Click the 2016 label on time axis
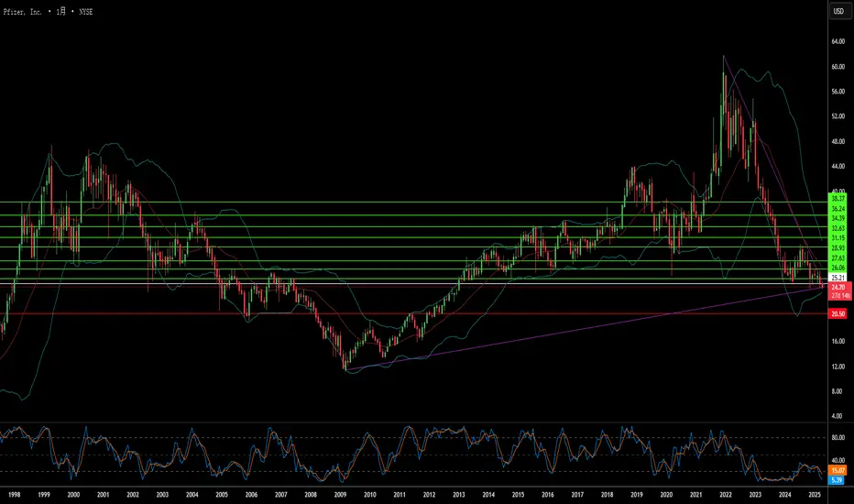This screenshot has width=854, height=504. coord(547,494)
